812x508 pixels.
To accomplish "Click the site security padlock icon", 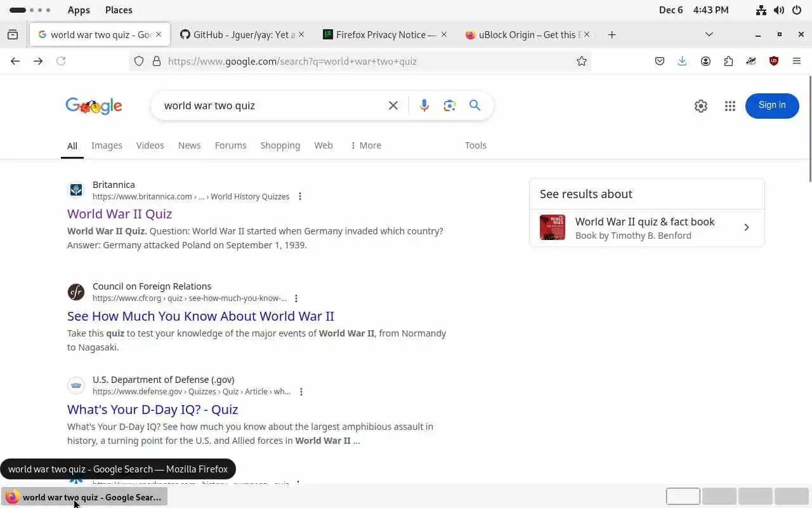I will tap(157, 61).
